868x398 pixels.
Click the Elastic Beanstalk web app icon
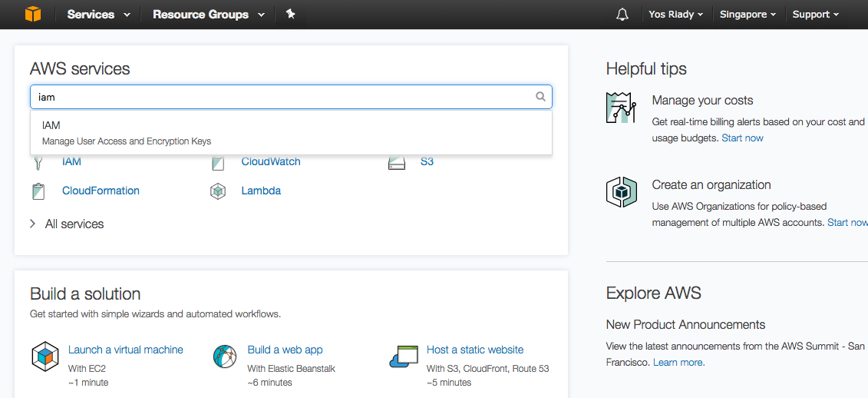click(x=225, y=357)
